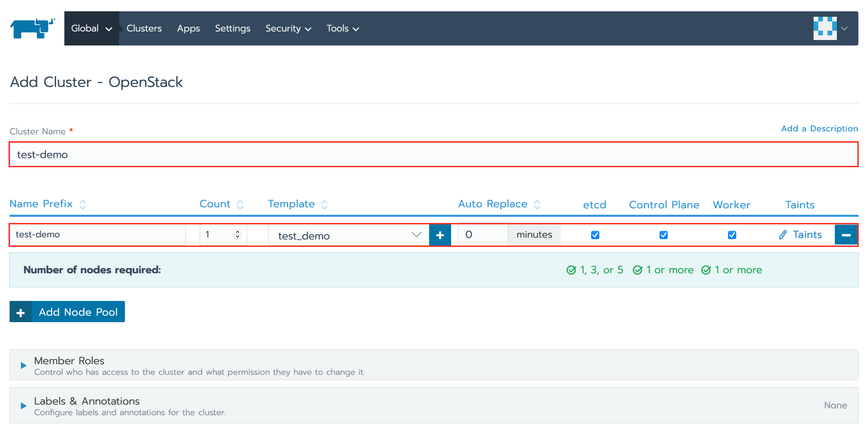Open the user avatar menu
868x435 pixels.
click(825, 28)
